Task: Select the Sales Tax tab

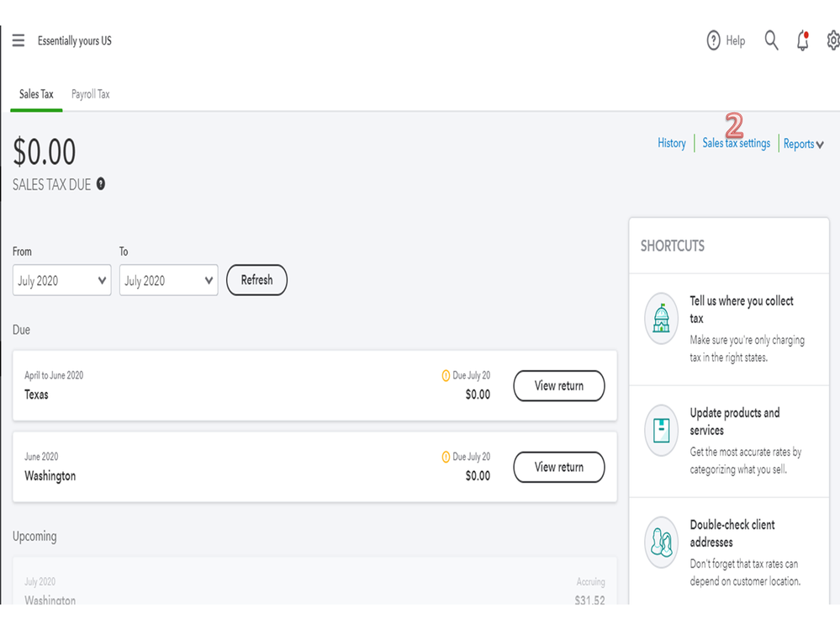Action: [x=36, y=94]
